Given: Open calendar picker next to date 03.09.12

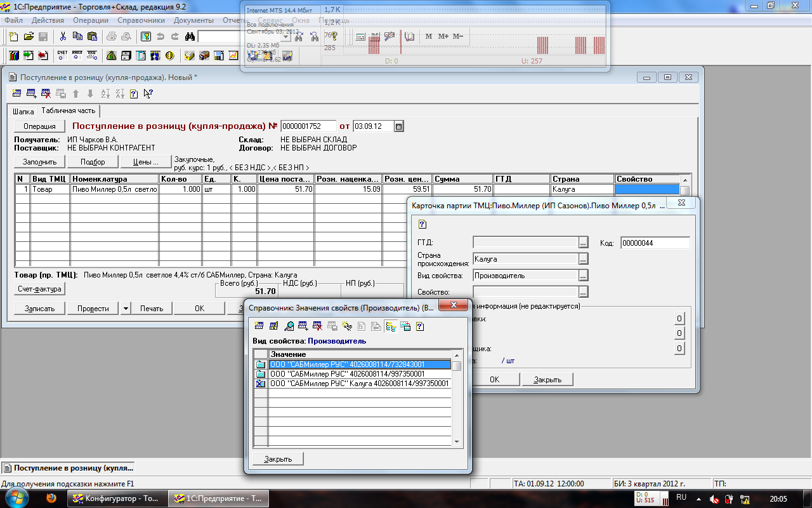Looking at the screenshot, I should pos(398,126).
